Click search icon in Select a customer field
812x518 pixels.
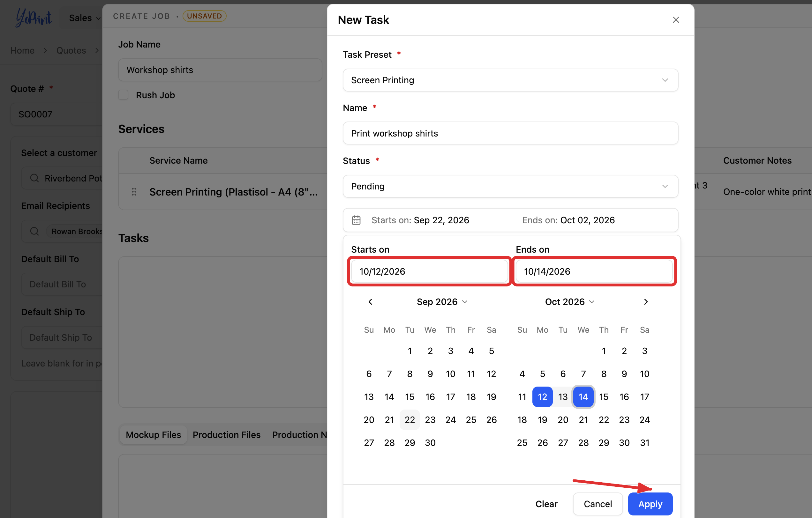34,178
